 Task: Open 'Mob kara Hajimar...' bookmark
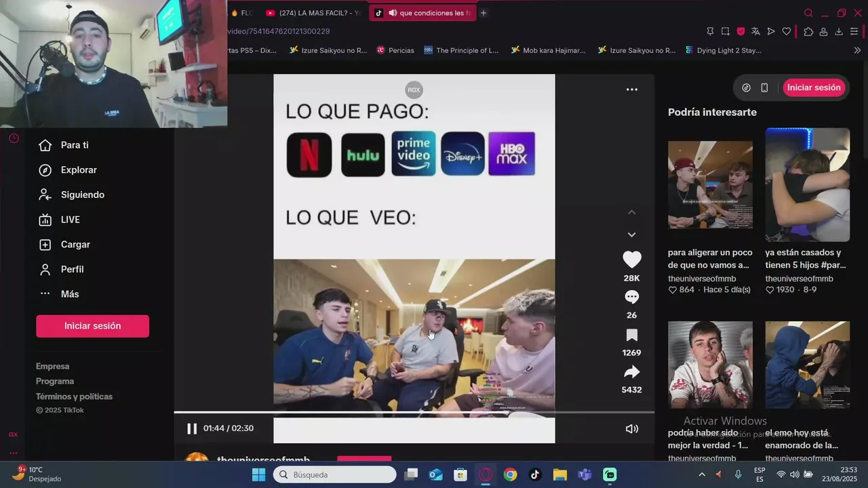pos(548,50)
